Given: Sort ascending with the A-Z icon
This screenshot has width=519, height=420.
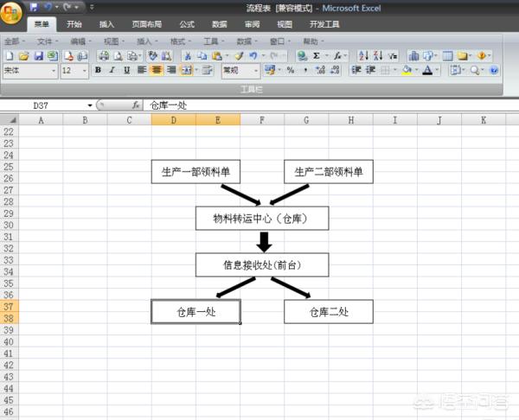Looking at the screenshot, I should [363, 55].
